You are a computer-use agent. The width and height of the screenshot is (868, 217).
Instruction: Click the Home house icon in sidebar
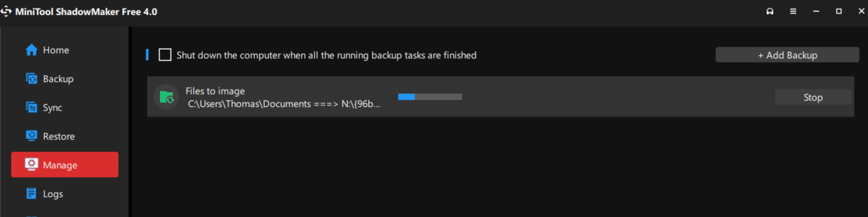tap(31, 50)
